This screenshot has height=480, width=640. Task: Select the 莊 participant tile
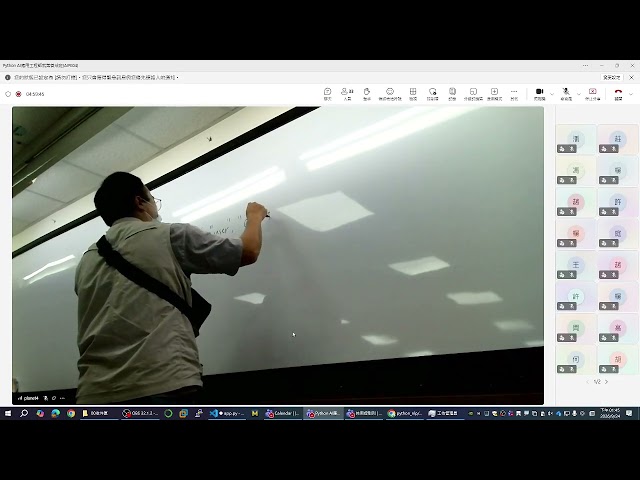point(618,139)
